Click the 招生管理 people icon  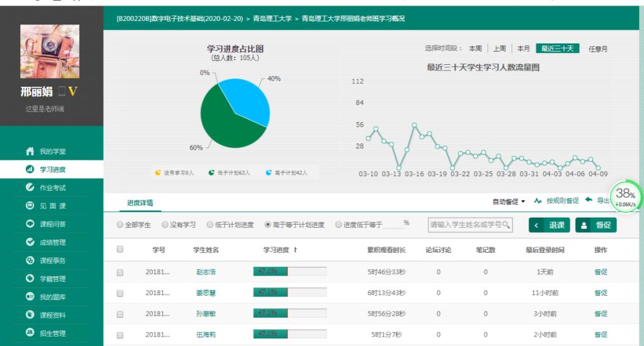tap(29, 333)
